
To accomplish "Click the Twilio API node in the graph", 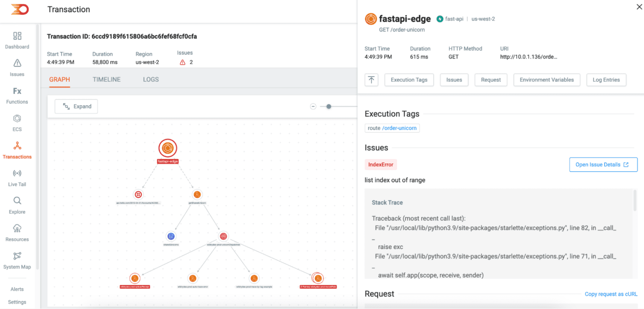I will click(x=138, y=194).
